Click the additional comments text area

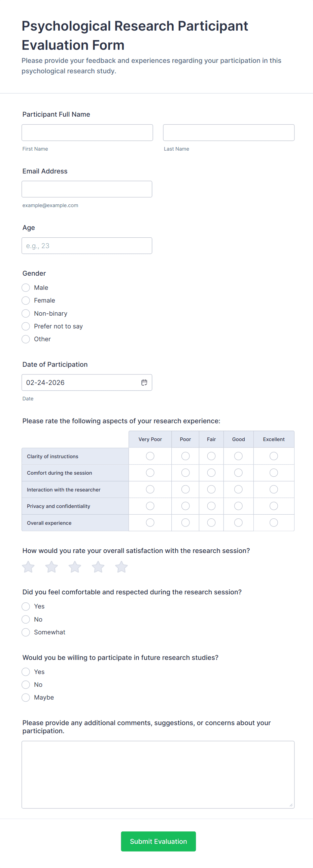tap(158, 774)
